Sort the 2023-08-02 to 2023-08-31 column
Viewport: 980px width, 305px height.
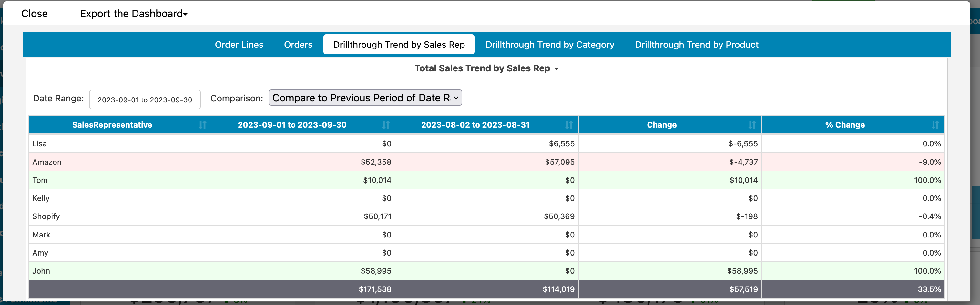coord(569,125)
